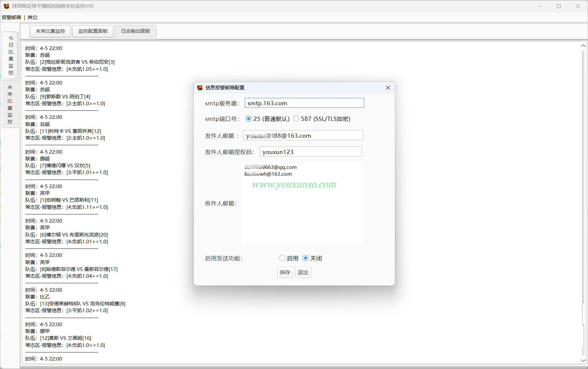Open the 其它 menu
The height and width of the screenshot is (369, 588).
(x=33, y=18)
